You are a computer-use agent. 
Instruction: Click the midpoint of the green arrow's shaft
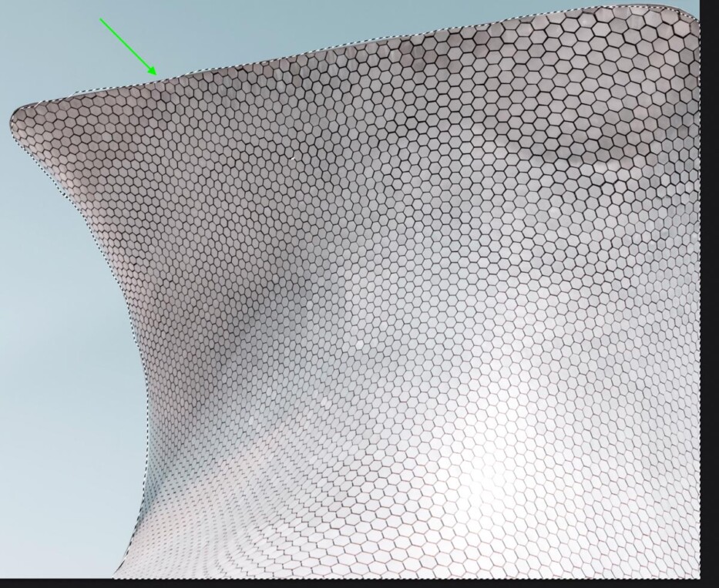click(x=125, y=43)
